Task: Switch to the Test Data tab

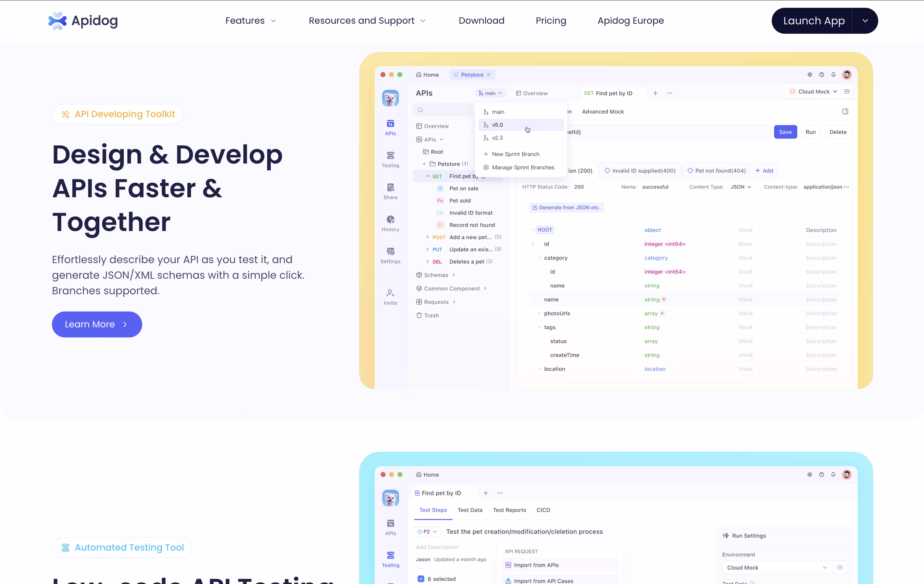Action: click(470, 510)
